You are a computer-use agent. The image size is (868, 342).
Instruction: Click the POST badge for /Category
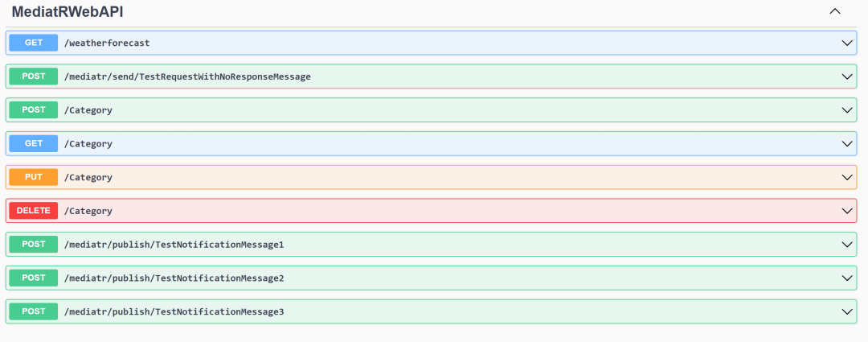click(x=33, y=109)
